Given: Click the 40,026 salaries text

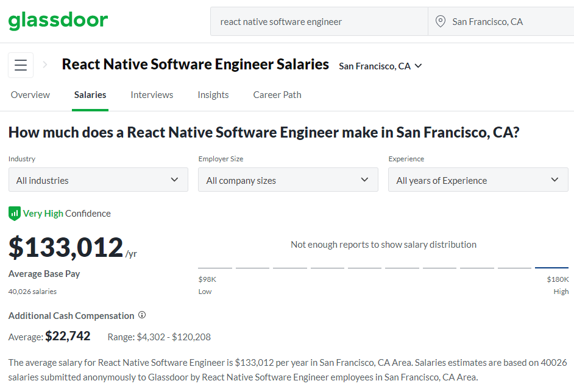Looking at the screenshot, I should coord(32,292).
